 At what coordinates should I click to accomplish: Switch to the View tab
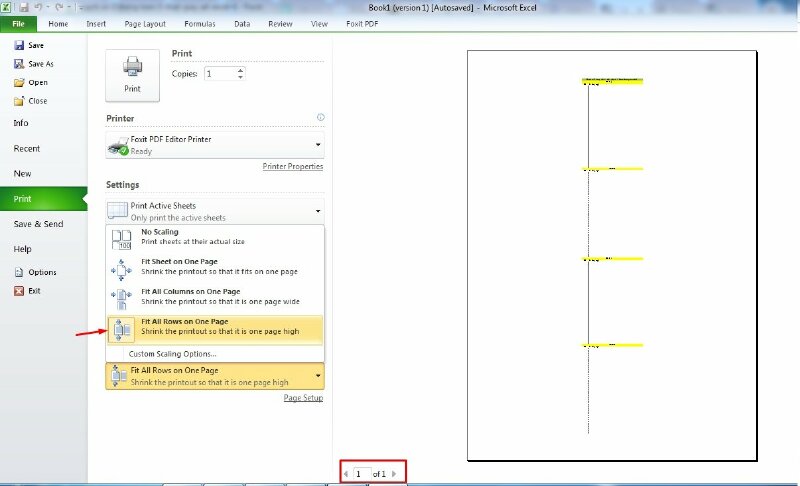tap(319, 24)
